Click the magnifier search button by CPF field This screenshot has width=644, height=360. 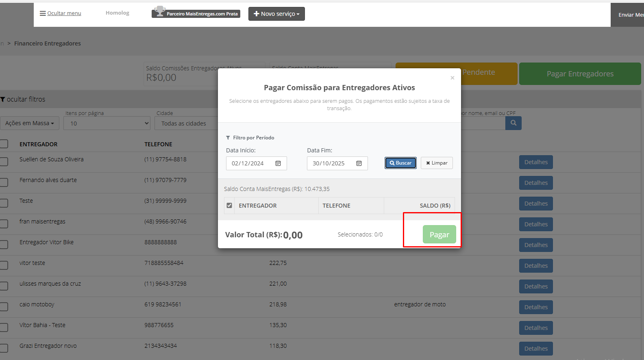(513, 123)
